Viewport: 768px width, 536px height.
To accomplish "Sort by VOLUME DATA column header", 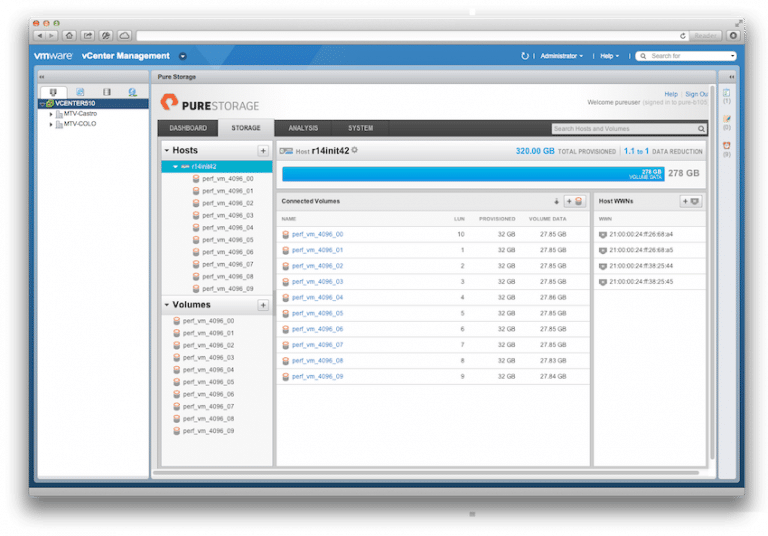I will pos(548,219).
